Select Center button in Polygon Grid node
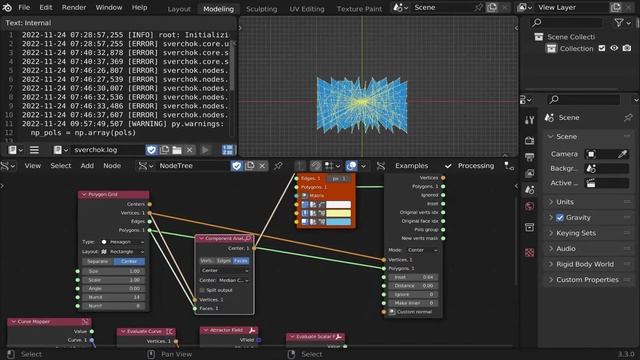Image resolution: width=640 pixels, height=360 pixels. [x=129, y=261]
